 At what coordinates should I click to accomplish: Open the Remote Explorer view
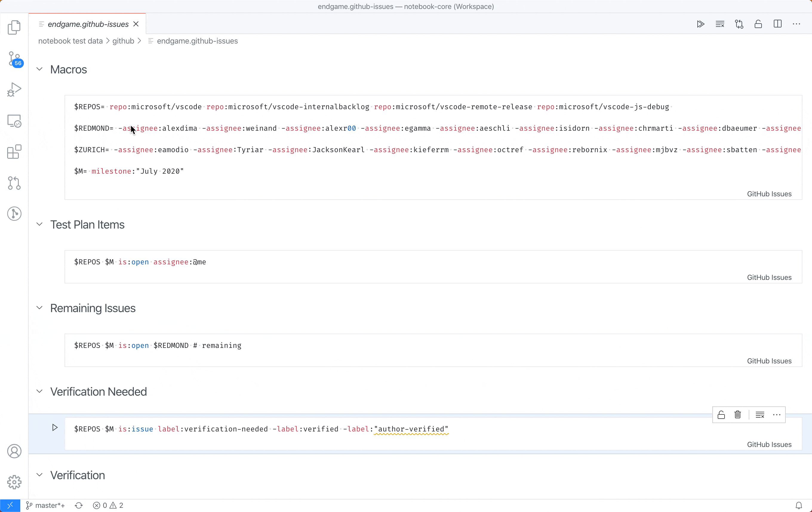coord(14,121)
